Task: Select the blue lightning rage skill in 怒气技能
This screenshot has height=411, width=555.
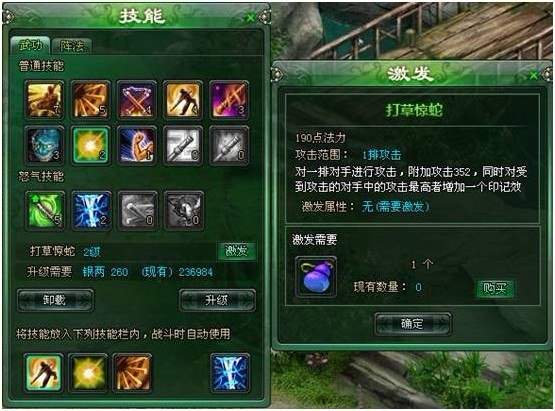Action: [91, 211]
